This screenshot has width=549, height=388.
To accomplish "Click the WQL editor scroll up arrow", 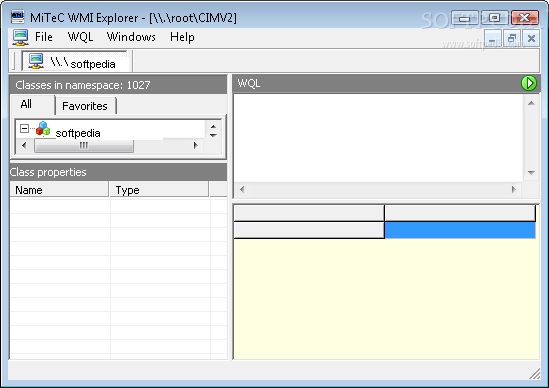I will pyautogui.click(x=531, y=103).
